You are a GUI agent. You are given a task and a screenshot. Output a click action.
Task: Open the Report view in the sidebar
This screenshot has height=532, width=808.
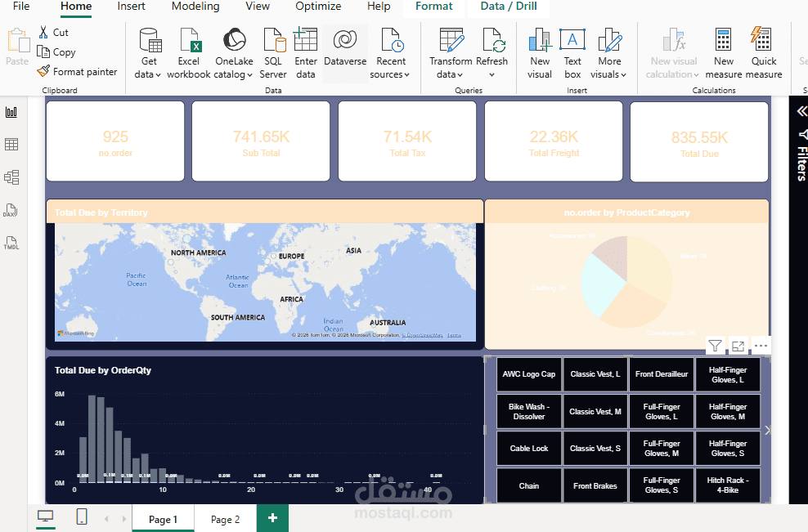(11, 111)
